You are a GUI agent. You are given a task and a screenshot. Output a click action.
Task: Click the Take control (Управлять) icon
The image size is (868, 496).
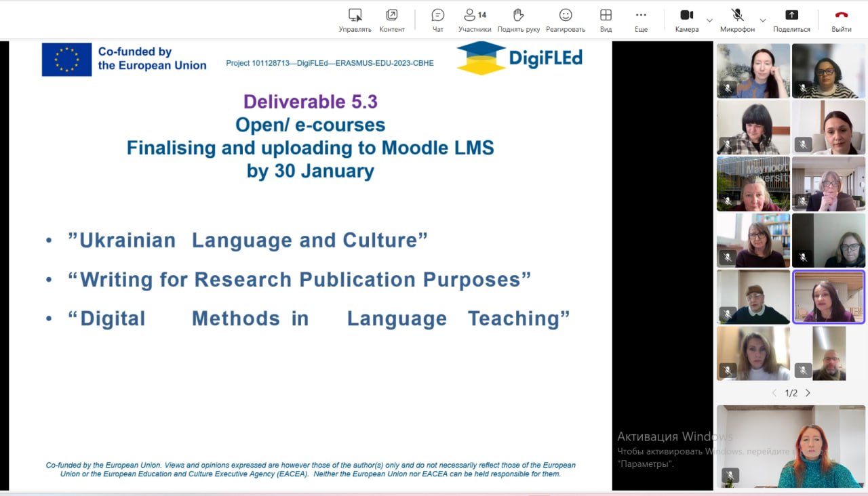tap(355, 20)
